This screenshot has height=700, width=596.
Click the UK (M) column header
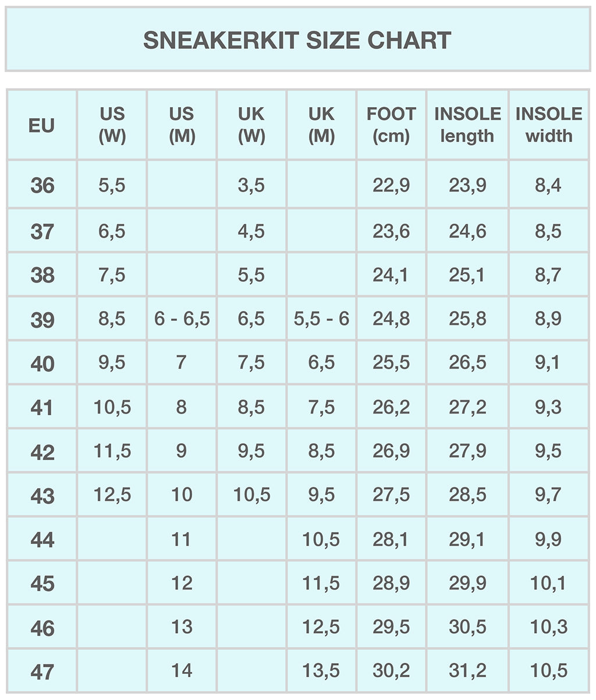321,125
